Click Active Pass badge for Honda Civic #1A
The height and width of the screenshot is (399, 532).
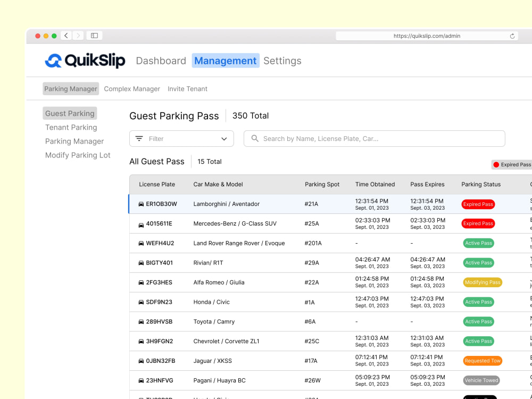coord(478,302)
